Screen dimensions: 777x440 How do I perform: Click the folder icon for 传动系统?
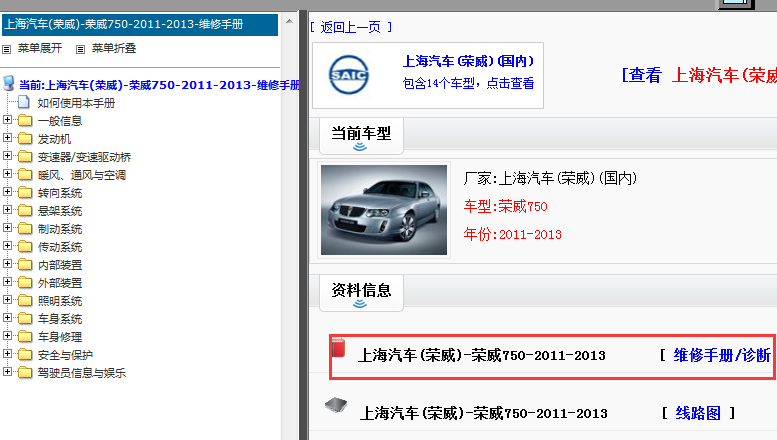[25, 247]
